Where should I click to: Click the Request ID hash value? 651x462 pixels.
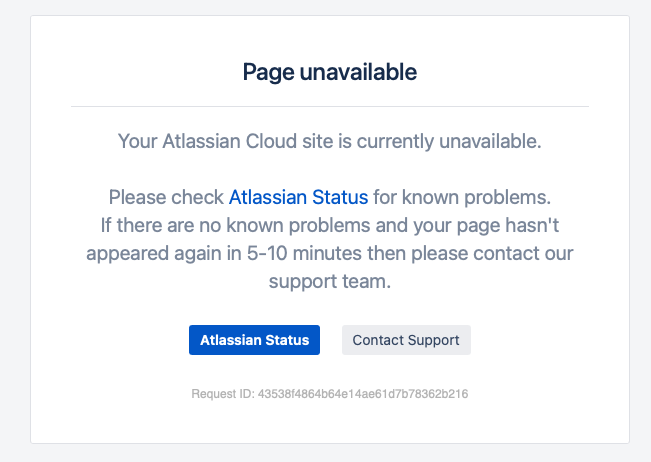(x=363, y=394)
